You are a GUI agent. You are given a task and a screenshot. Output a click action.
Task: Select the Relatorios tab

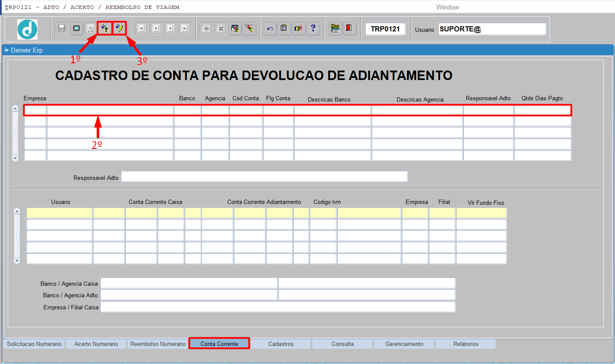point(466,344)
